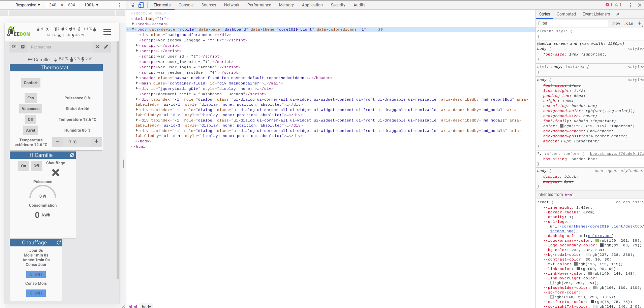
Task: Collapse the body element node
Action: click(133, 29)
